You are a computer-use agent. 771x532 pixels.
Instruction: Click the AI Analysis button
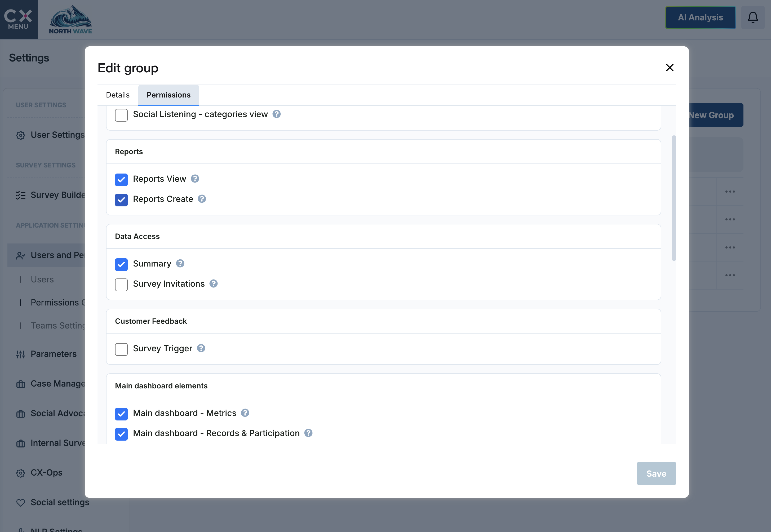[x=700, y=17]
